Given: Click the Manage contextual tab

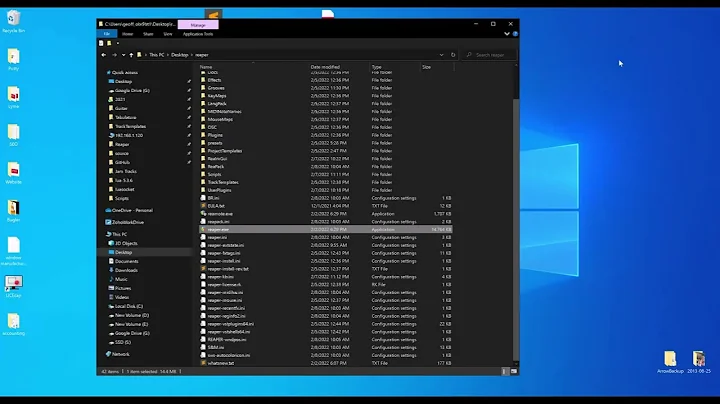Looking at the screenshot, I should (x=198, y=25).
